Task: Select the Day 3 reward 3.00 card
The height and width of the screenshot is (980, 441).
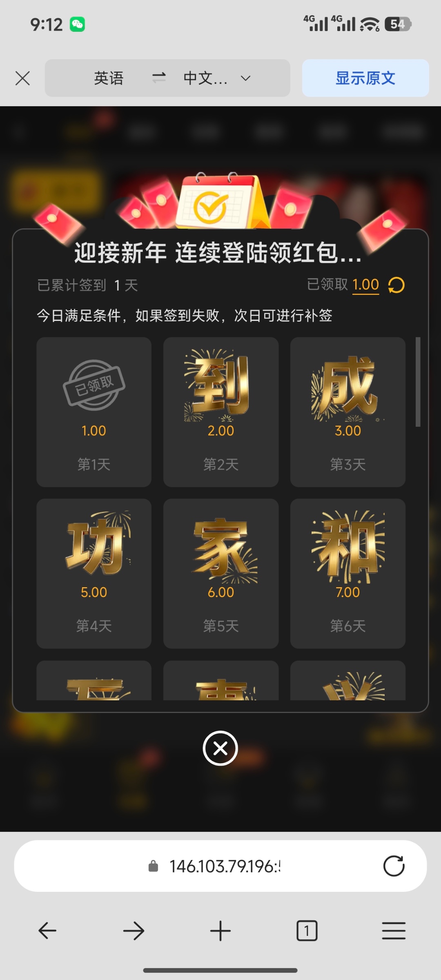Action: pos(348,412)
